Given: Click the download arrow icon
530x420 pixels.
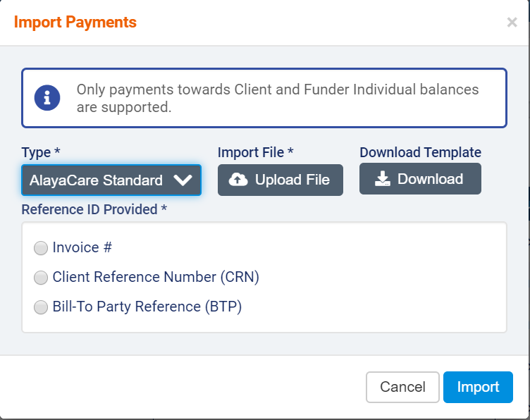Looking at the screenshot, I should pyautogui.click(x=382, y=179).
